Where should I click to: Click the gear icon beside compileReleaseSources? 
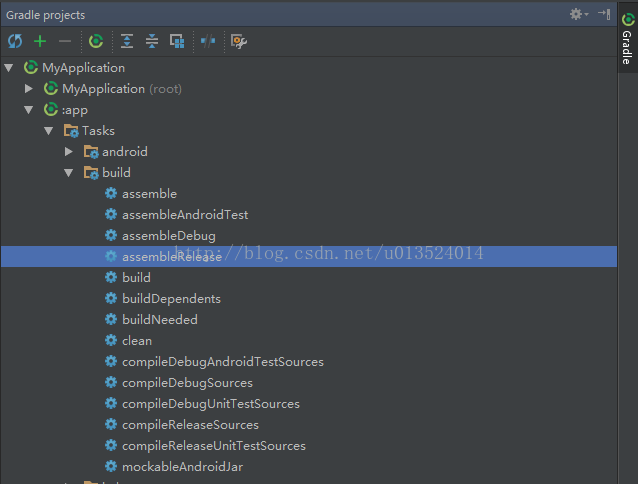point(111,424)
